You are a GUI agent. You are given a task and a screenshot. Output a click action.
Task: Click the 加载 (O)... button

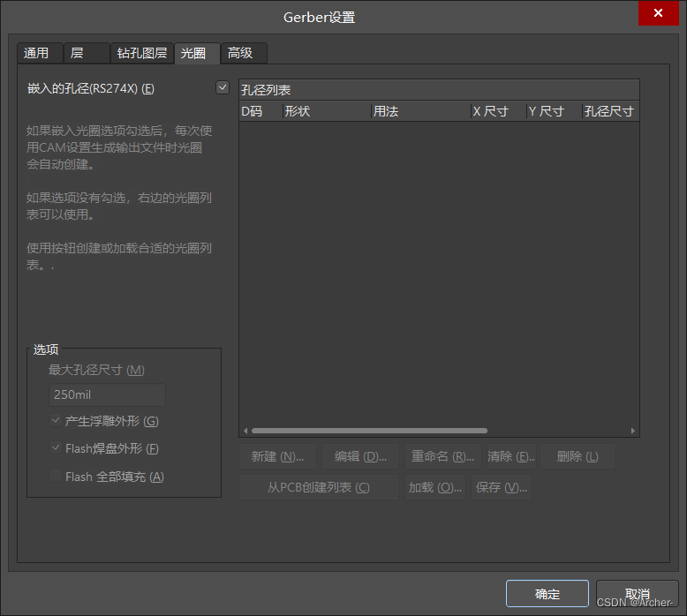435,487
